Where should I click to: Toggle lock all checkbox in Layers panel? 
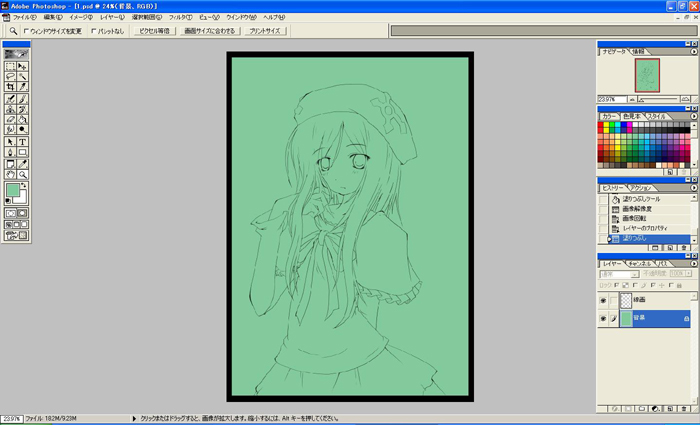[x=671, y=285]
